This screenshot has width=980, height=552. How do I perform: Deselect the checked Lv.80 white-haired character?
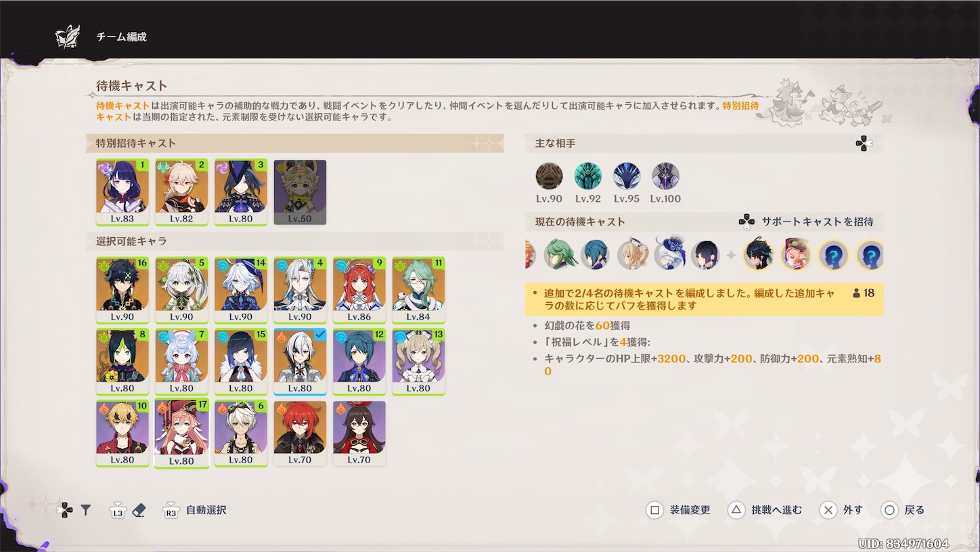300,361
